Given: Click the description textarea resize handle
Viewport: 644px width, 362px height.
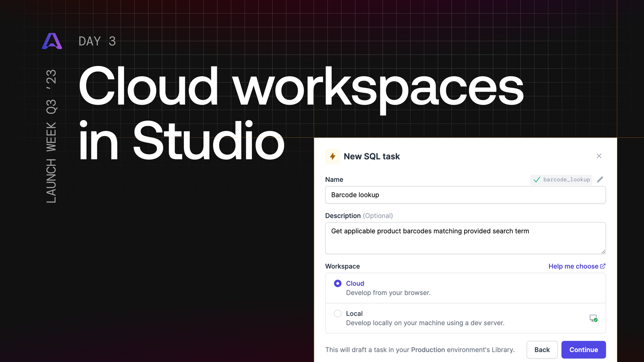Looking at the screenshot, I should (x=603, y=252).
